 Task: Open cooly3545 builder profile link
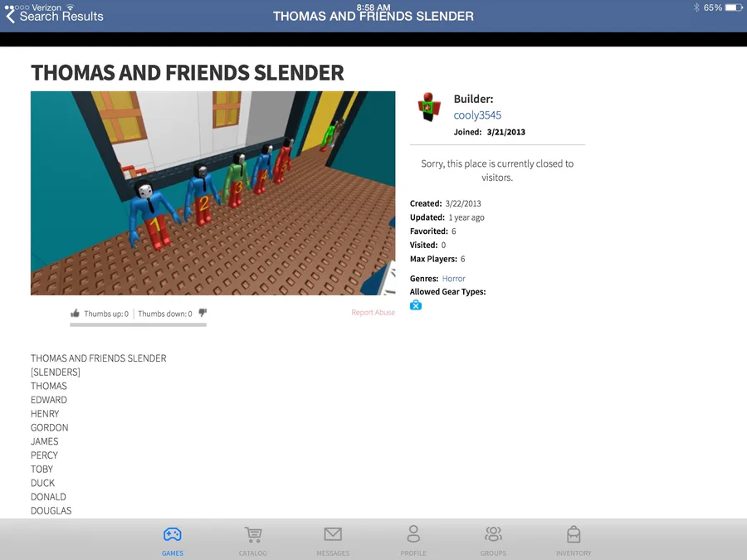click(477, 115)
